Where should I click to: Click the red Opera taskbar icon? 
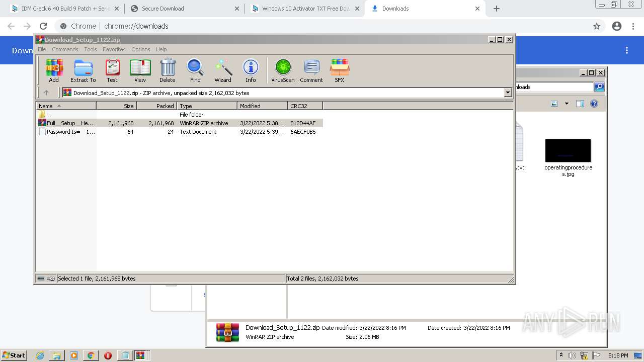pos(108,355)
